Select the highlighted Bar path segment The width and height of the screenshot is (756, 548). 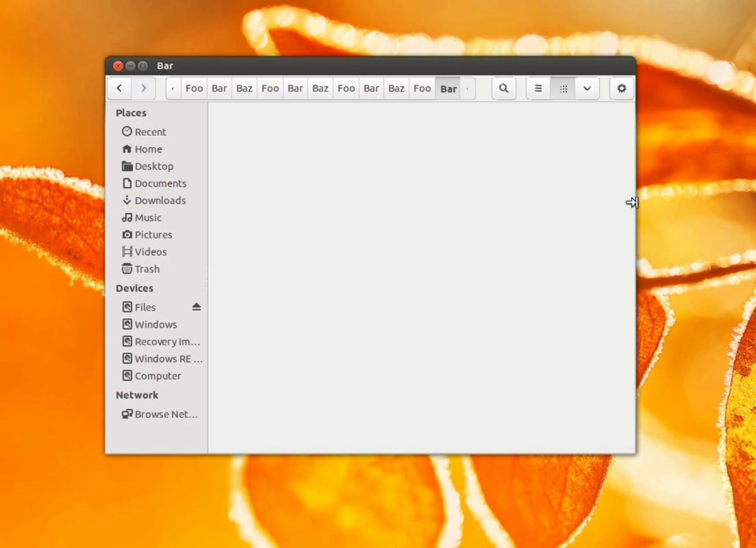tap(448, 89)
